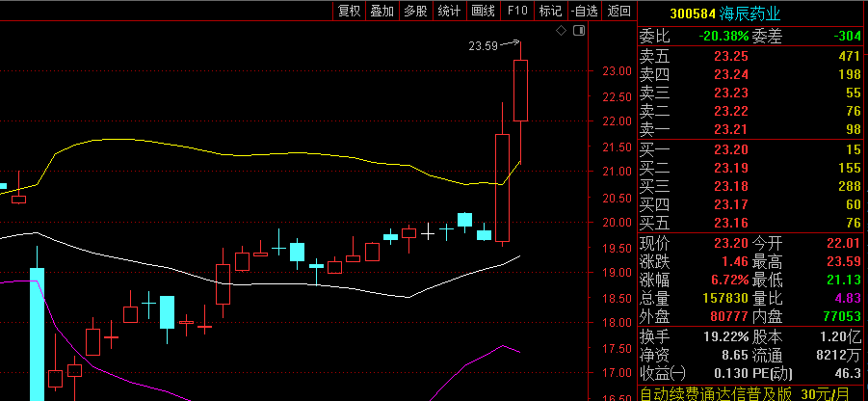Image resolution: width=868 pixels, height=401 pixels.
Task: Select the 内盘 value 77053
Action: (843, 317)
